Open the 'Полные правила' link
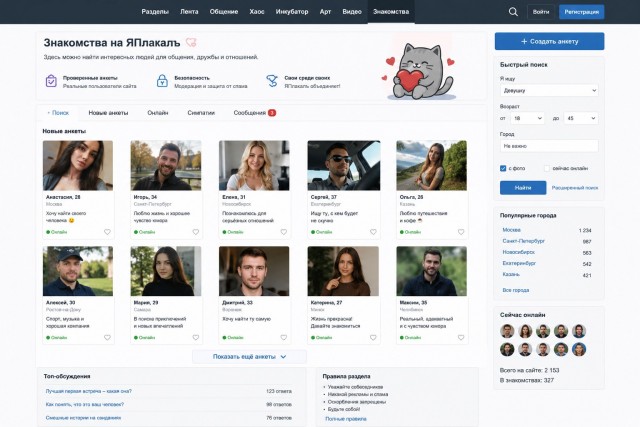The width and height of the screenshot is (640, 427). [x=346, y=419]
